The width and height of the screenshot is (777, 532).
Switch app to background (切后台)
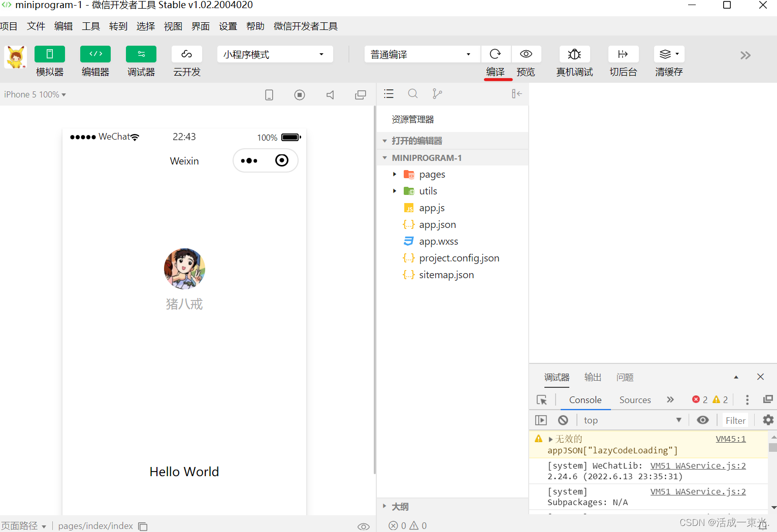pos(623,54)
